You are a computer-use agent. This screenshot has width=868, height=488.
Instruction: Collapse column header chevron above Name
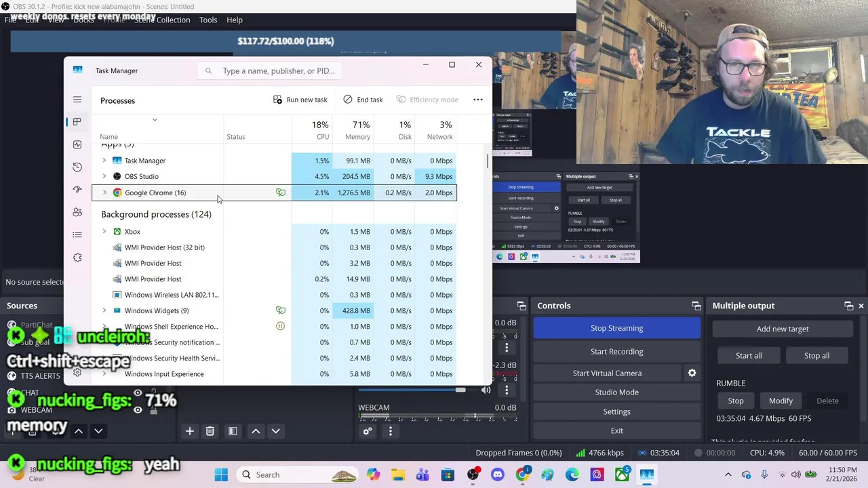coord(155,120)
